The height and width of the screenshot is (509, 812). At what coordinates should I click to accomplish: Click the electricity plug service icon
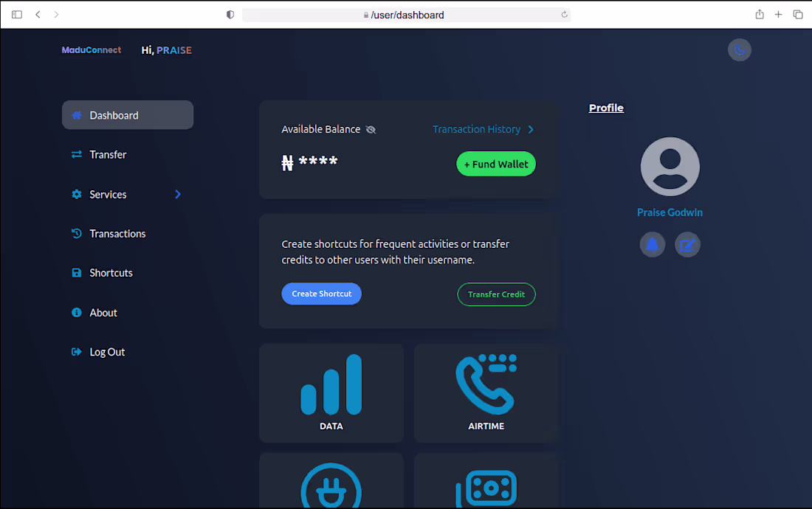click(x=331, y=487)
